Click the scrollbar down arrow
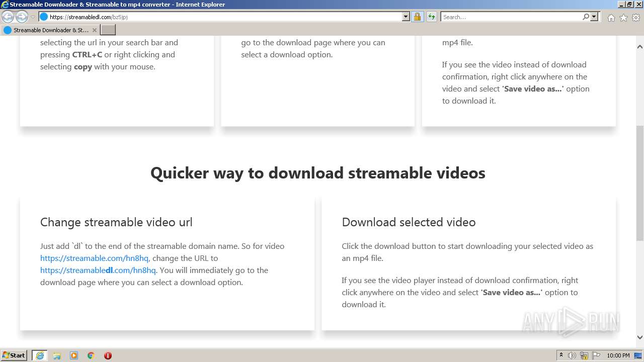Image resolution: width=644 pixels, height=362 pixels. tap(640, 337)
